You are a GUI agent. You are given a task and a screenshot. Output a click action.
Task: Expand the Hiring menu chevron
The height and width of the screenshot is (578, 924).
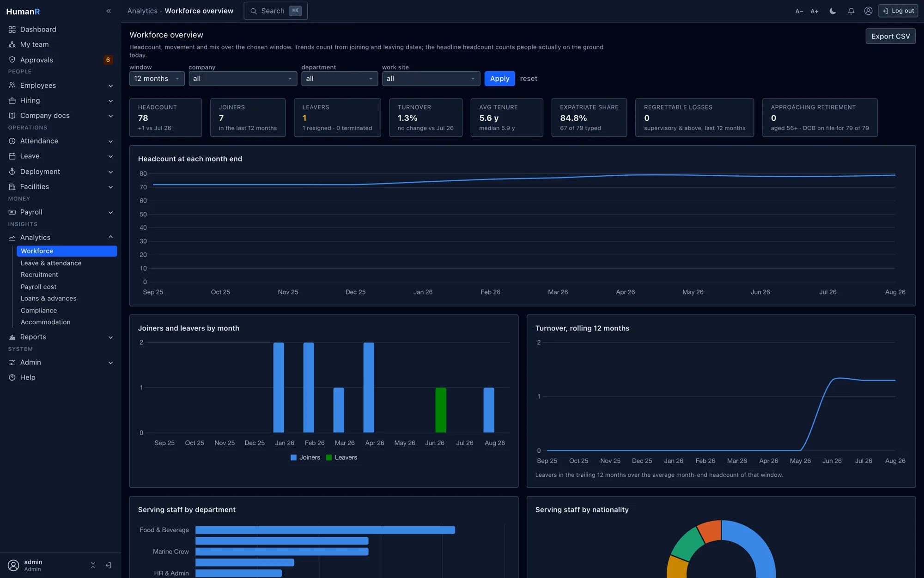(x=110, y=101)
